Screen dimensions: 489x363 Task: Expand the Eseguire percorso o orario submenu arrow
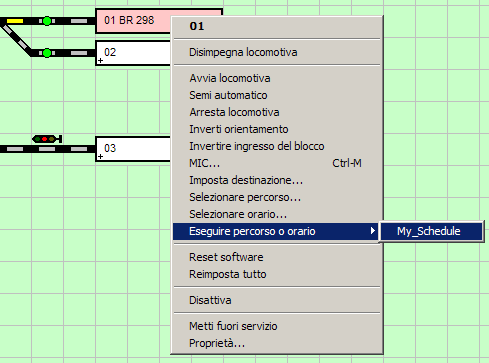(x=373, y=231)
